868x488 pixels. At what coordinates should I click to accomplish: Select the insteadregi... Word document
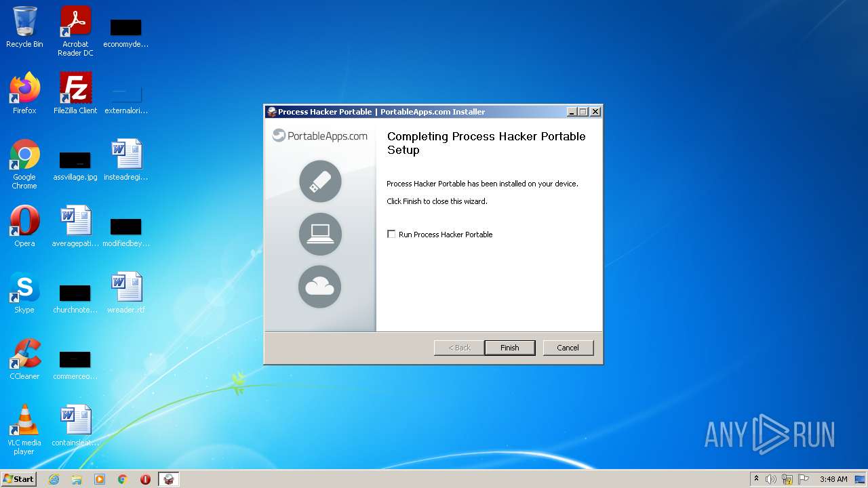tap(126, 160)
